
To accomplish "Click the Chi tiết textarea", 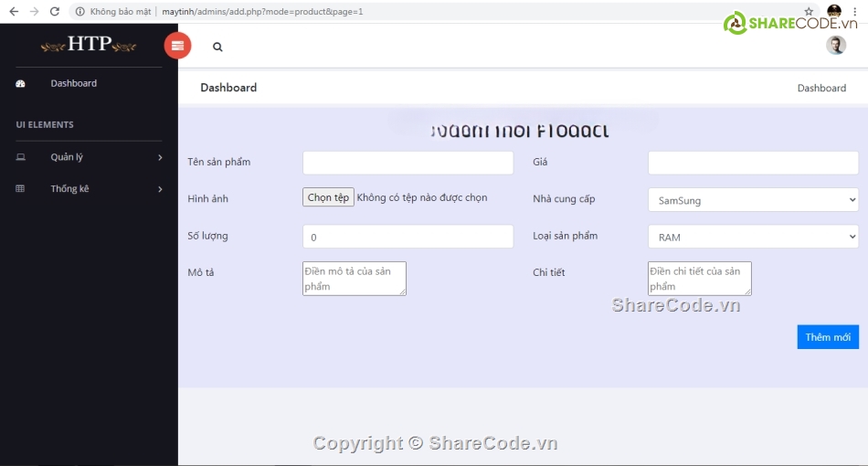I will [x=700, y=279].
